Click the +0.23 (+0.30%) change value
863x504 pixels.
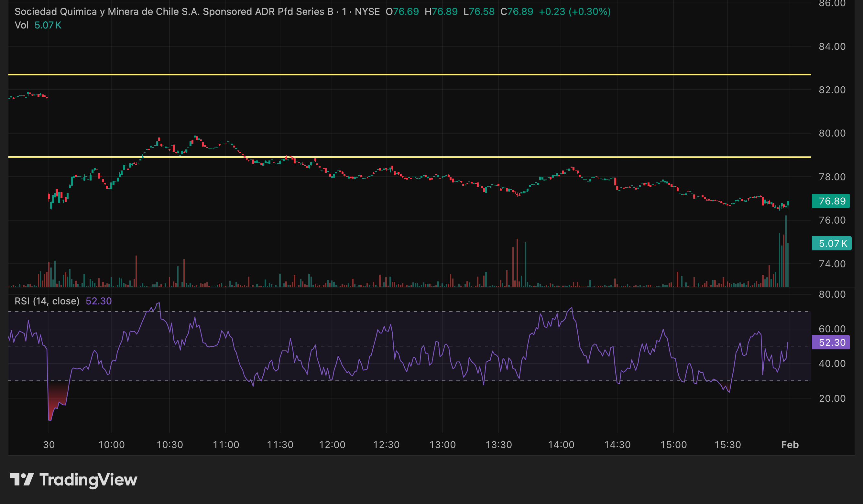(575, 12)
